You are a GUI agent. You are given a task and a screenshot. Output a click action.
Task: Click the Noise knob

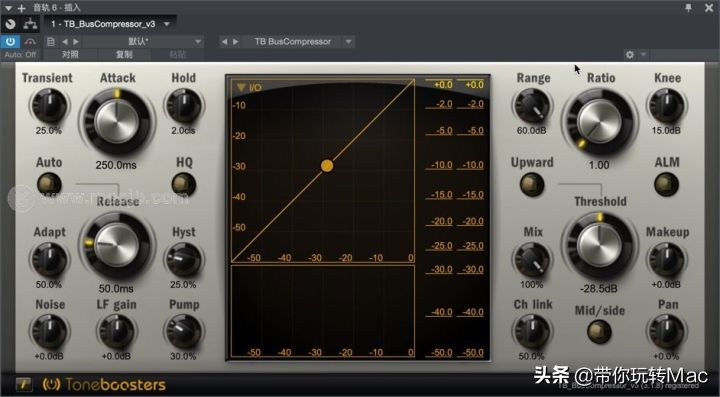(x=49, y=331)
